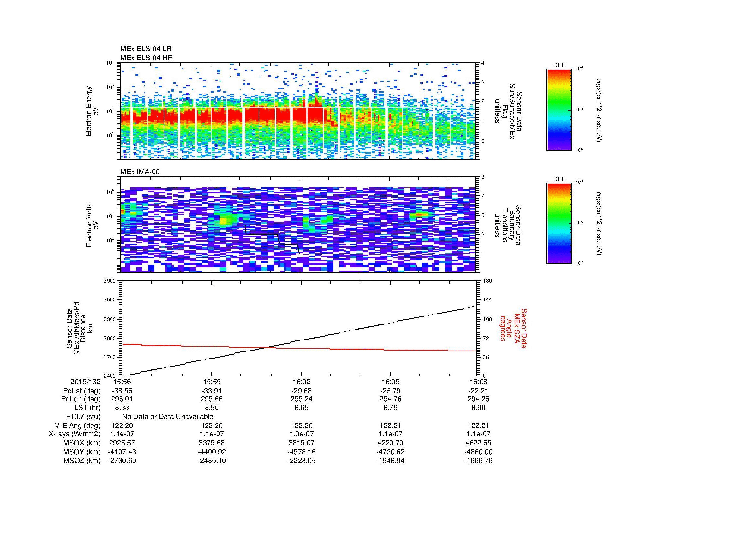Image resolution: width=756 pixels, height=534 pixels.
Task: Click the date label '2019/132'
Action: 85,382
